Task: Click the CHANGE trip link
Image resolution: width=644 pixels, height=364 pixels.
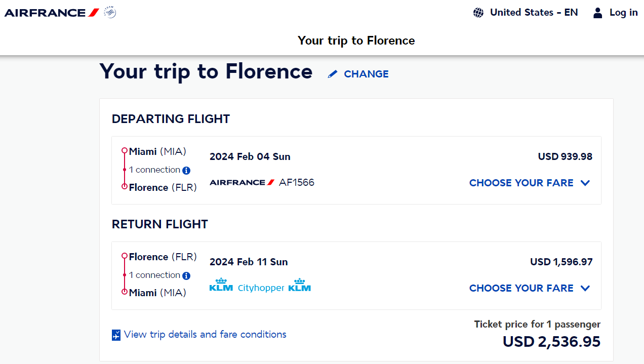Action: coord(366,74)
